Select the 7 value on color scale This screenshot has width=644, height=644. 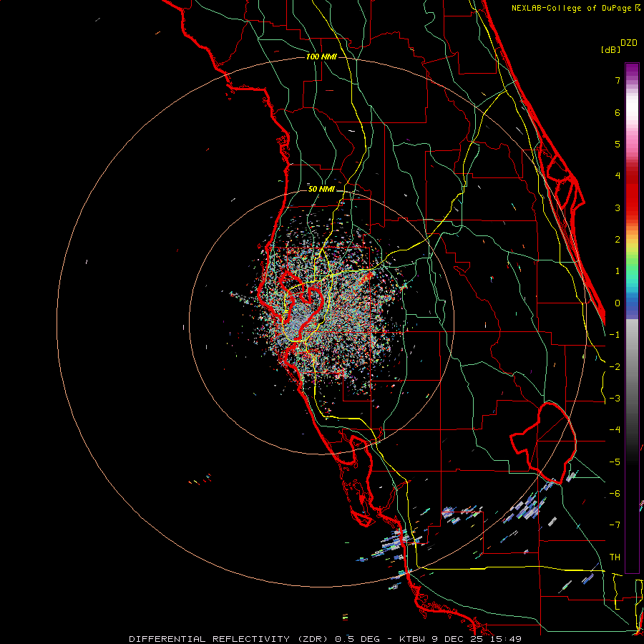pyautogui.click(x=618, y=80)
